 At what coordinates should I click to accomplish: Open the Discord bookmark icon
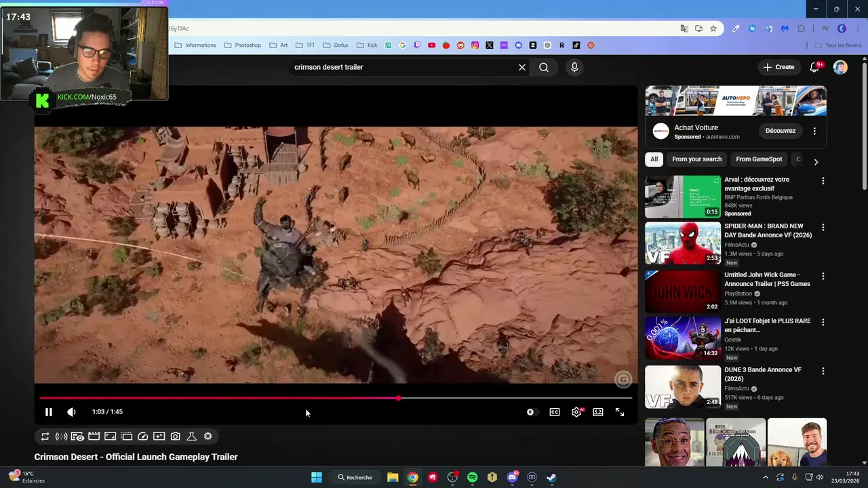click(518, 45)
